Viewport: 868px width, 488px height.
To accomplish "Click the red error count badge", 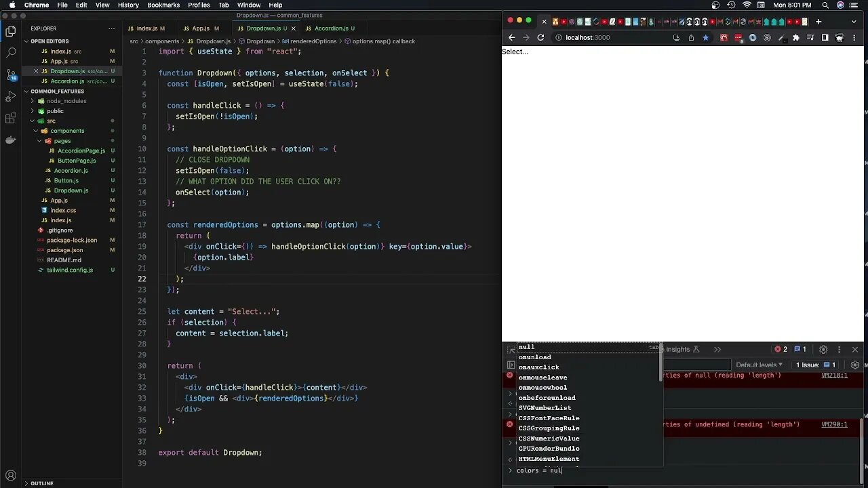I will click(x=781, y=349).
